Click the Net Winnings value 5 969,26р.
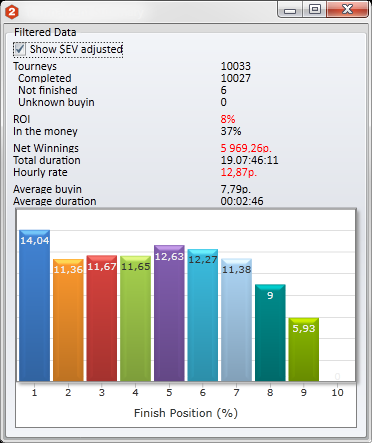 click(246, 148)
